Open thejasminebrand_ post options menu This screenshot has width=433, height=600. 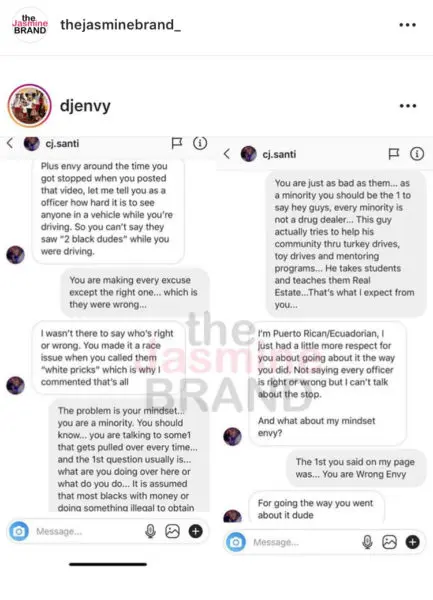pyautogui.click(x=407, y=25)
